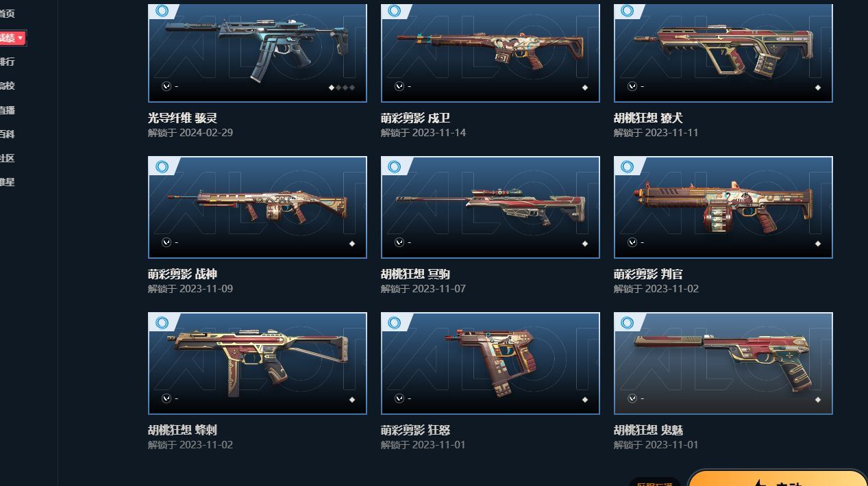Viewport: 868px width, 486px height.
Task: Select the 胡桃狂想 冥驹 sniper rifle thumbnail
Action: point(491,207)
